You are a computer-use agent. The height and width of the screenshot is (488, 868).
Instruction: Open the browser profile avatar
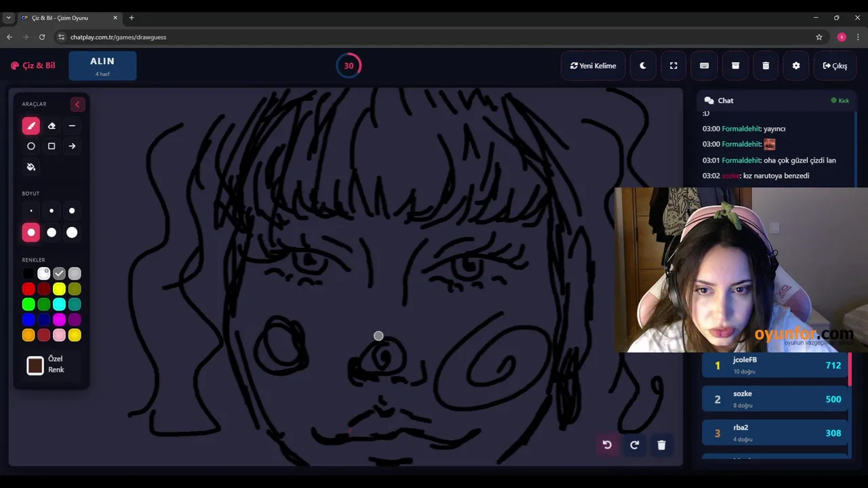842,37
